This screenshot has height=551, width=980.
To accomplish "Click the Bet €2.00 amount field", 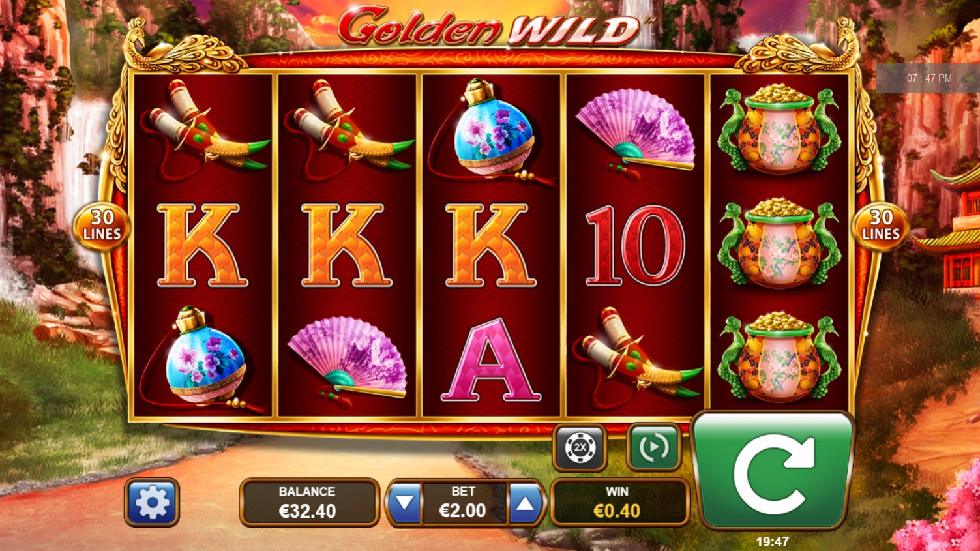I will coord(464,503).
